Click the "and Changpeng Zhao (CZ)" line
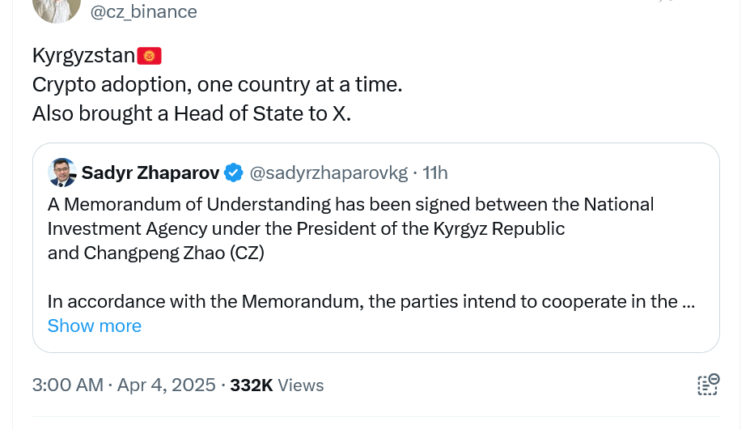Viewport: 750px width, 430px height. click(155, 252)
